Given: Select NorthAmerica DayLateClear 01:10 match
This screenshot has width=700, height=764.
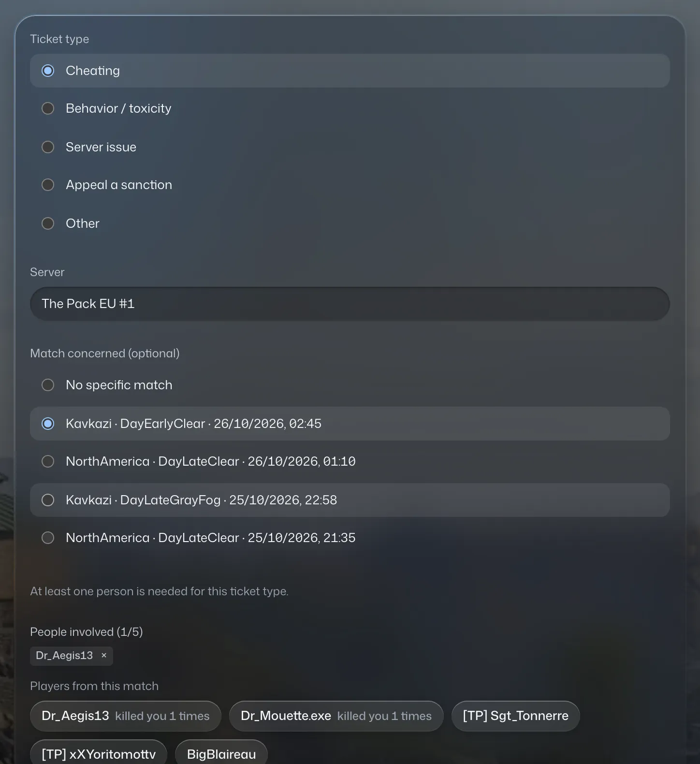Looking at the screenshot, I should [x=350, y=461].
